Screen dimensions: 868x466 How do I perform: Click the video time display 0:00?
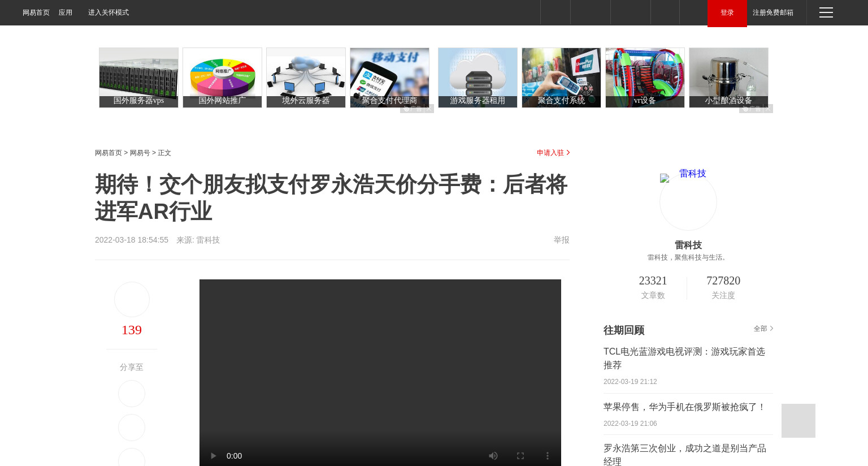click(x=234, y=456)
